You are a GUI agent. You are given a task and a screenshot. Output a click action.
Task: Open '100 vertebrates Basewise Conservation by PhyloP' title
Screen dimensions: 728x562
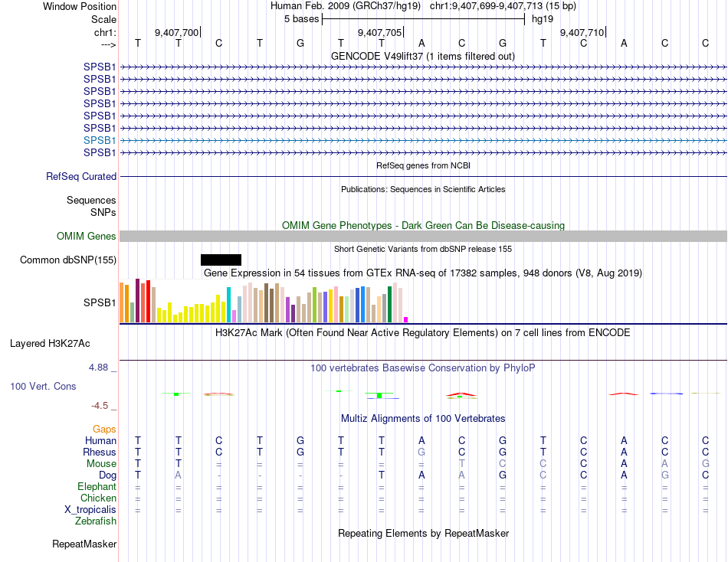click(x=423, y=368)
